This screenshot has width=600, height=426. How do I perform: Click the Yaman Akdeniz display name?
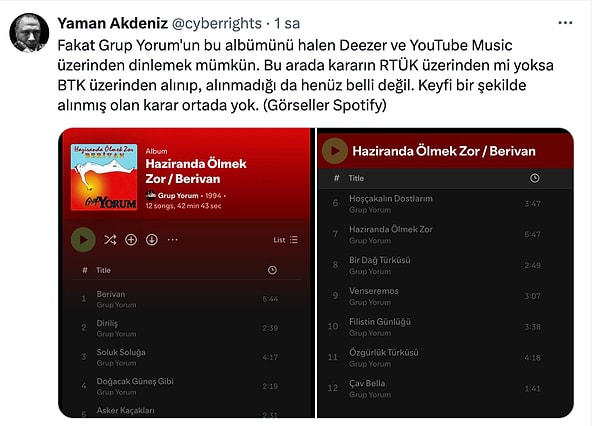[112, 23]
